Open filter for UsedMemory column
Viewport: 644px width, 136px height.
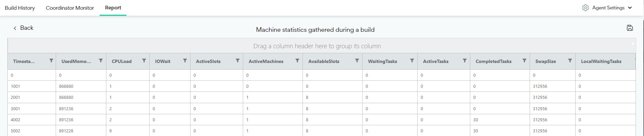coord(101,61)
